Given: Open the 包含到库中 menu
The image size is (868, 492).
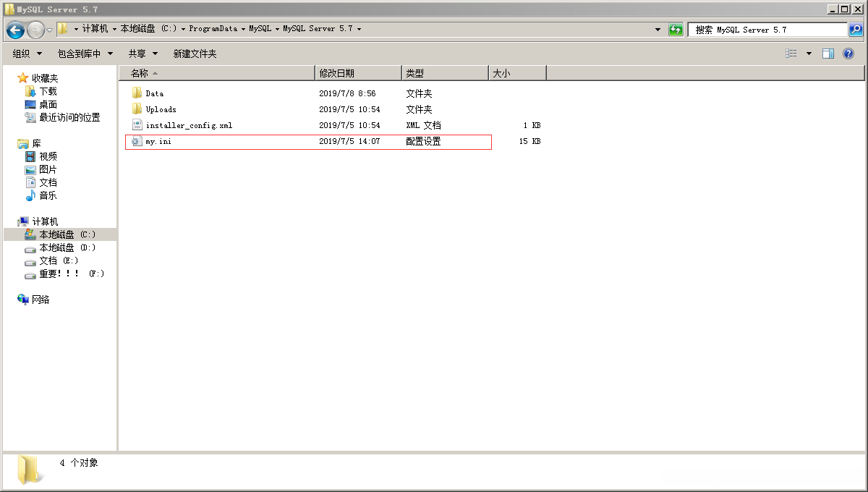Looking at the screenshot, I should 85,54.
